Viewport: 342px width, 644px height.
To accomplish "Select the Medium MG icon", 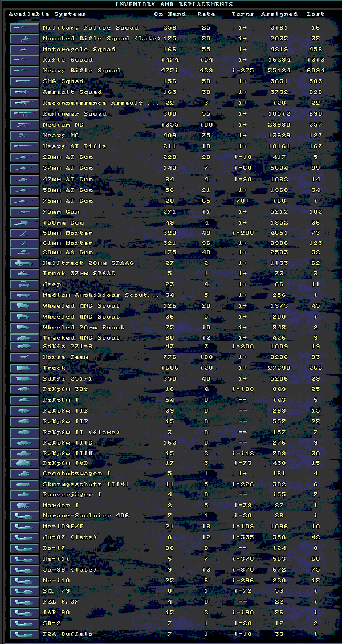I will tap(25, 124).
